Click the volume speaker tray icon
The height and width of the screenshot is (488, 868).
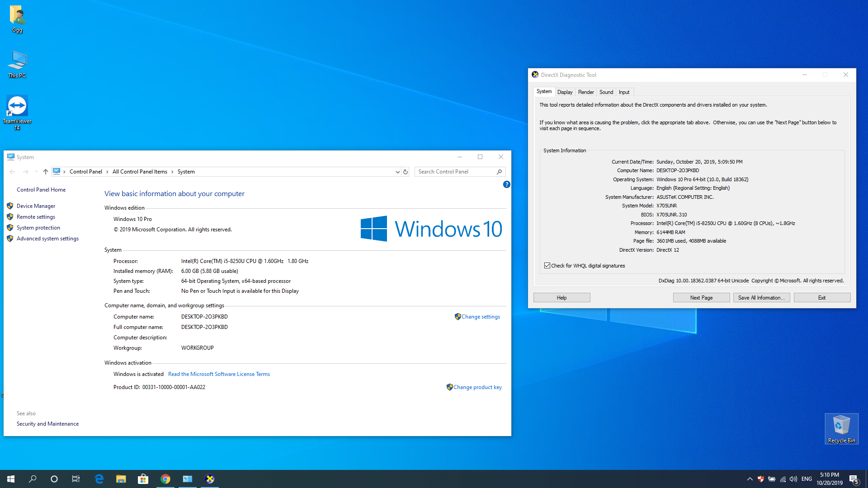[x=793, y=479]
